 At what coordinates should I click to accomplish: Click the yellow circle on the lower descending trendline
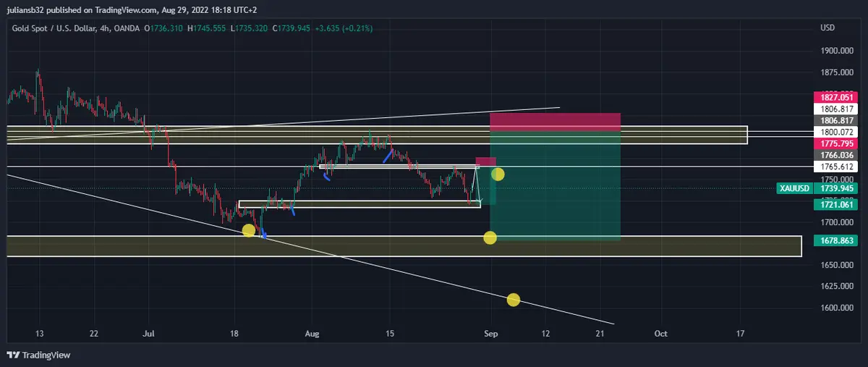point(514,300)
